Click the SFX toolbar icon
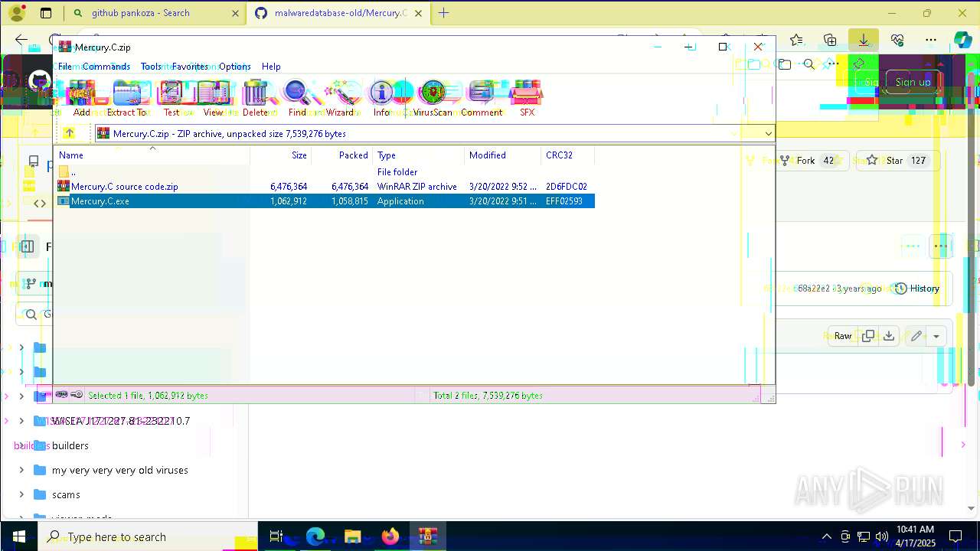This screenshot has height=551, width=980. click(527, 98)
